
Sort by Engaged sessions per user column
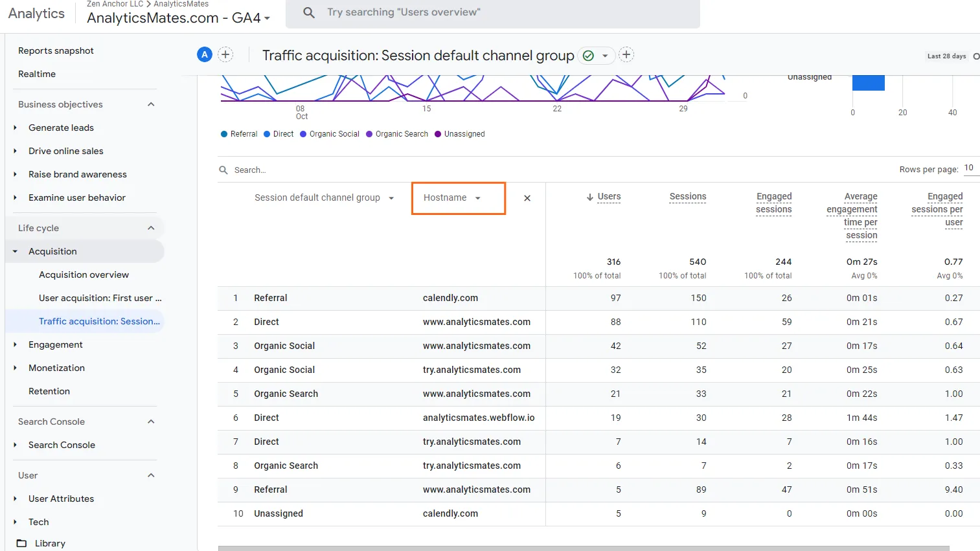[937, 209]
